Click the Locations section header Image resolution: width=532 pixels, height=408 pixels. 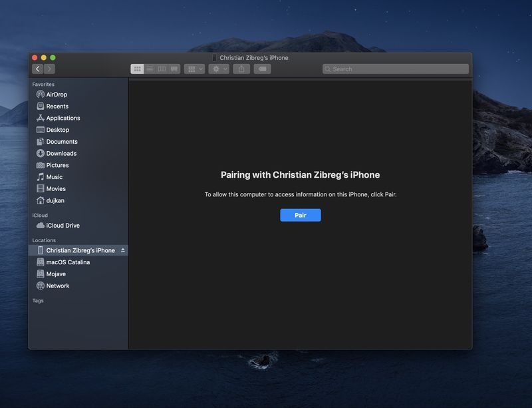(44, 240)
